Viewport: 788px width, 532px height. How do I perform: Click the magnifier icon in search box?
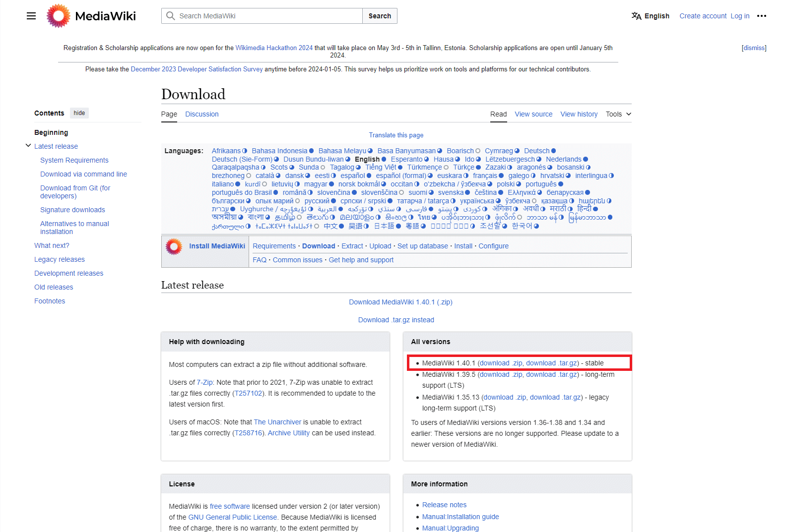[x=171, y=16]
